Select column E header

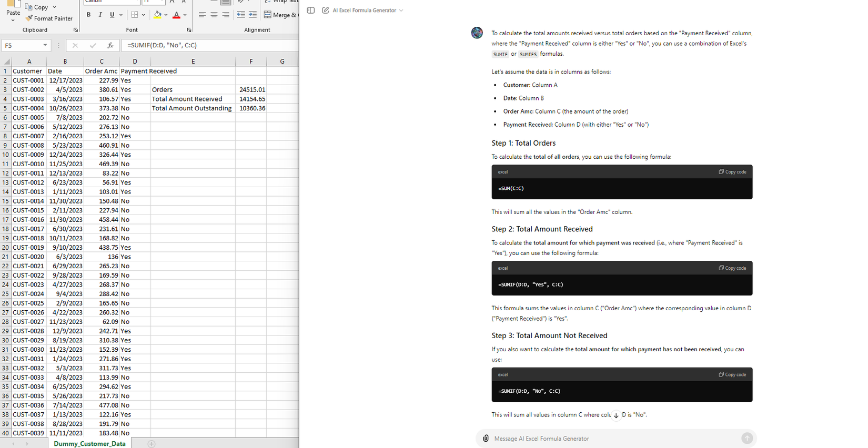[193, 62]
